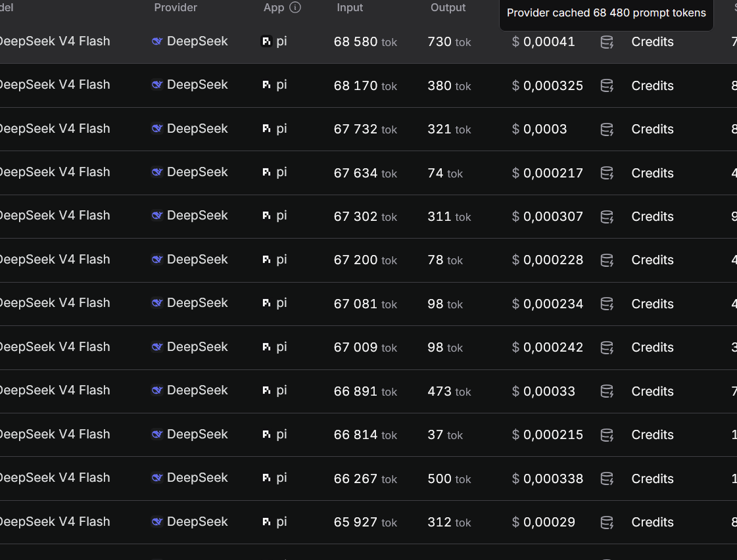Select input value 68 580 tok
Viewport: 737px width, 560px height.
[365, 42]
